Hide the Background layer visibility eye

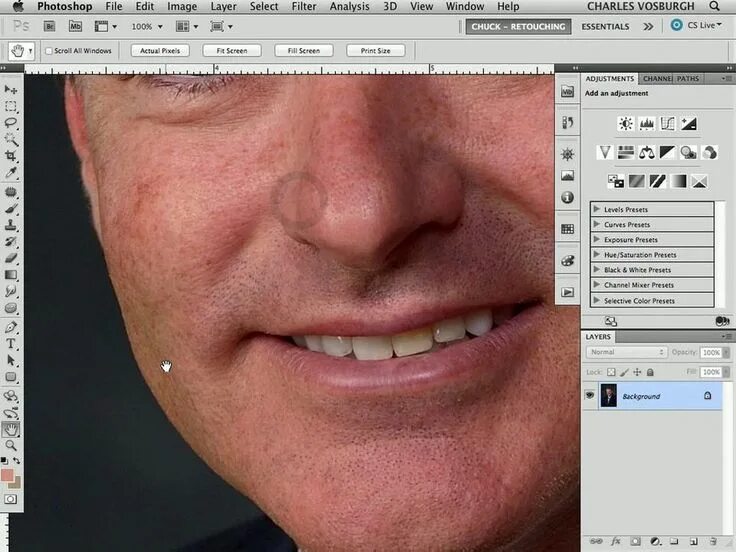(x=590, y=396)
